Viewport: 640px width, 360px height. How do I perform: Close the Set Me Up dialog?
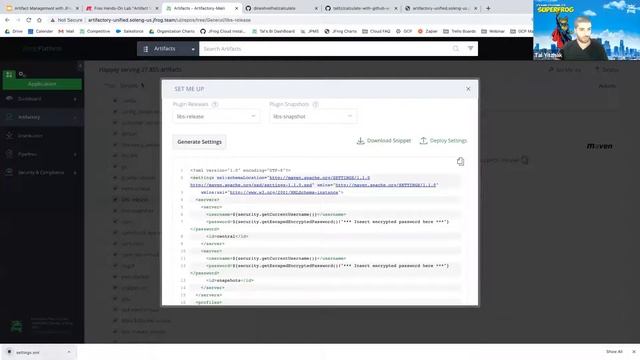coord(468,89)
